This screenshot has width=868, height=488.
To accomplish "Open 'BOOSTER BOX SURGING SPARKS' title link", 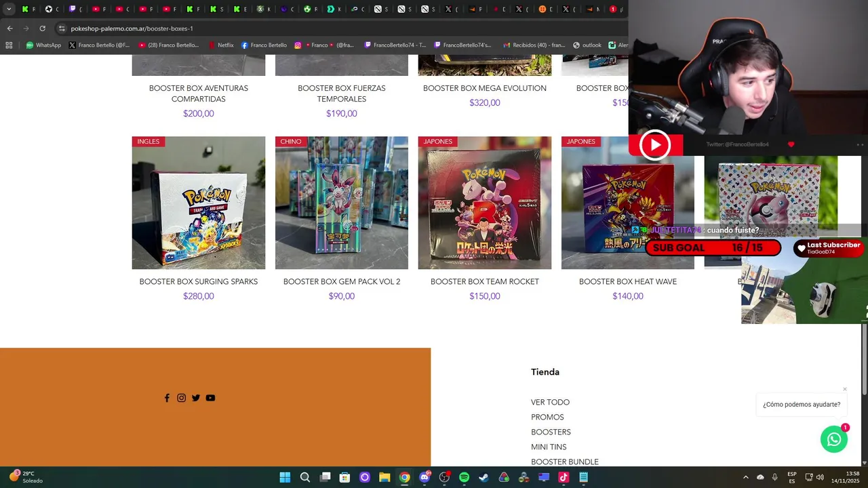I will pyautogui.click(x=199, y=282).
